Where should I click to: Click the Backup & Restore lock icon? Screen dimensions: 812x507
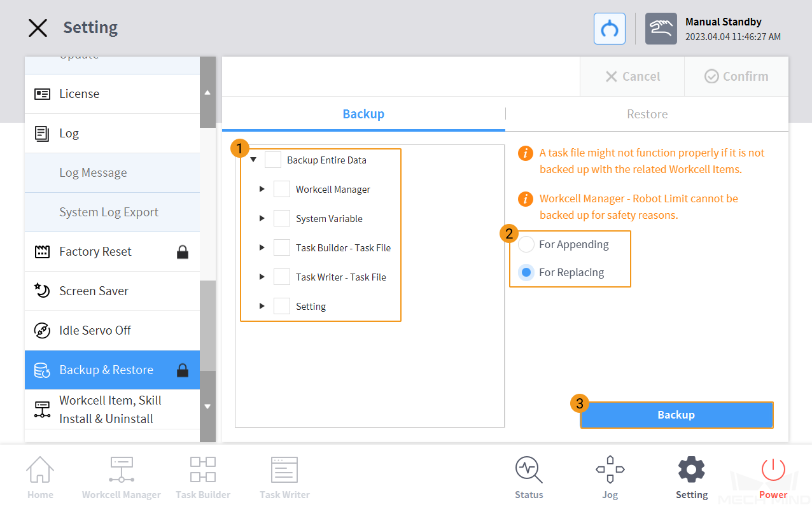[x=183, y=370]
